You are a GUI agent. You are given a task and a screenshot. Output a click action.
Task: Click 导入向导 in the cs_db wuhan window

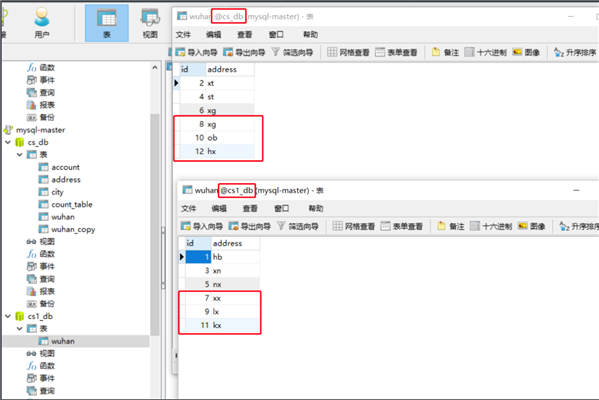196,52
